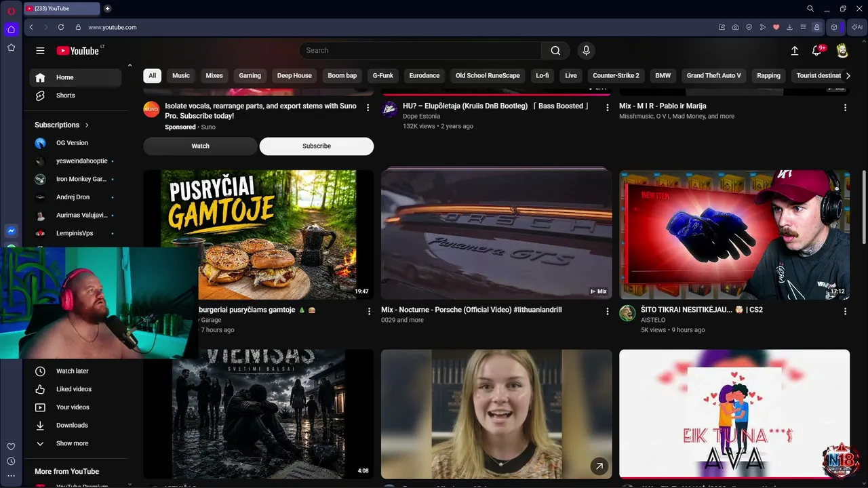The height and width of the screenshot is (488, 868).
Task: Open Opera sidebar Bookmarks star icon
Action: point(11,47)
